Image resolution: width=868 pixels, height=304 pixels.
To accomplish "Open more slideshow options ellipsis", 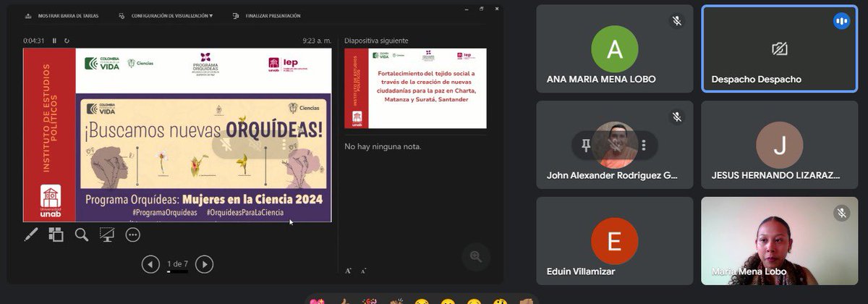I will click(x=132, y=234).
